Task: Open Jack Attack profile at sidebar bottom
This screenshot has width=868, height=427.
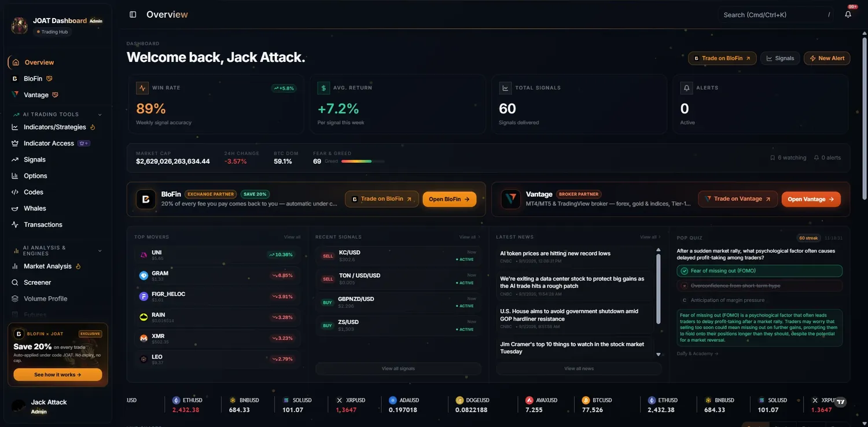Action: coord(58,406)
